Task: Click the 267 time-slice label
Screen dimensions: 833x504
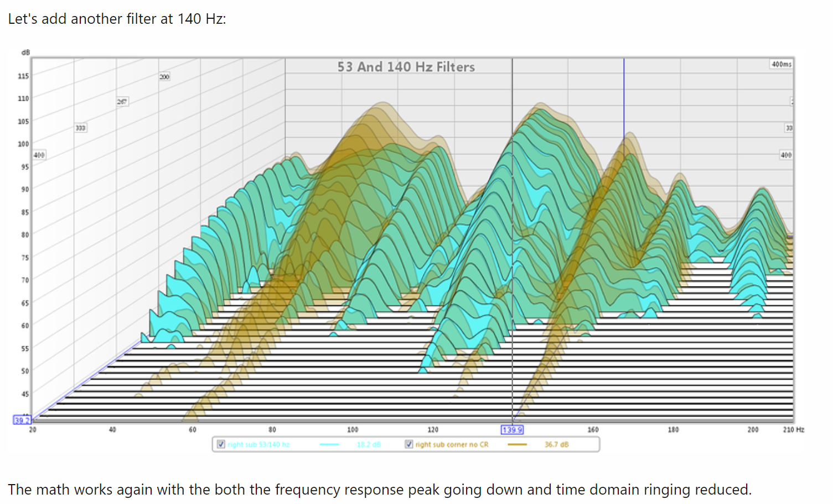Action: pyautogui.click(x=122, y=102)
